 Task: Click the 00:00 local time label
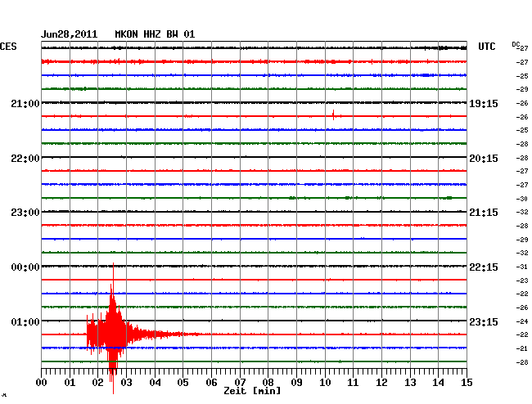point(25,267)
